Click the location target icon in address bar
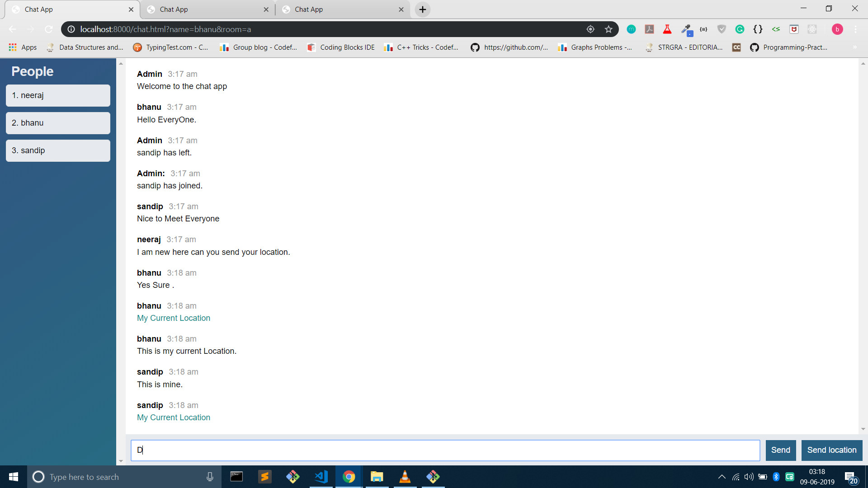The image size is (868, 488). tap(590, 29)
